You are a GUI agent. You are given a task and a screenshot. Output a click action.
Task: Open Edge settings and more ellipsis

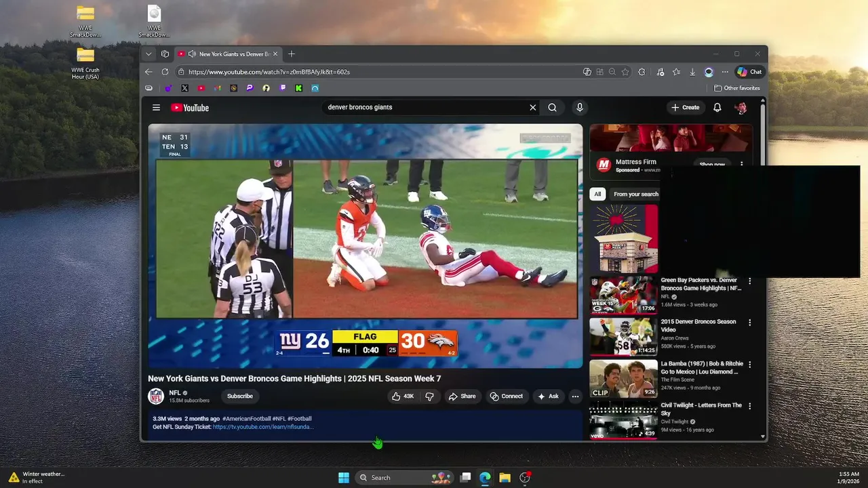coord(725,72)
